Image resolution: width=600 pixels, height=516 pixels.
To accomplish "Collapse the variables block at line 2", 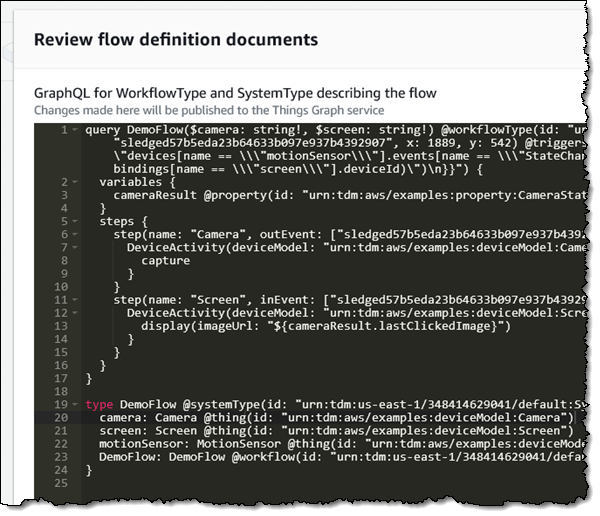I will [77, 183].
